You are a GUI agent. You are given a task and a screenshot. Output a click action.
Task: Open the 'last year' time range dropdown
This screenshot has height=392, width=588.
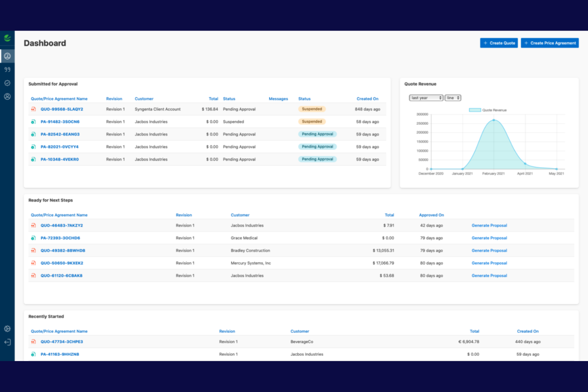[426, 98]
